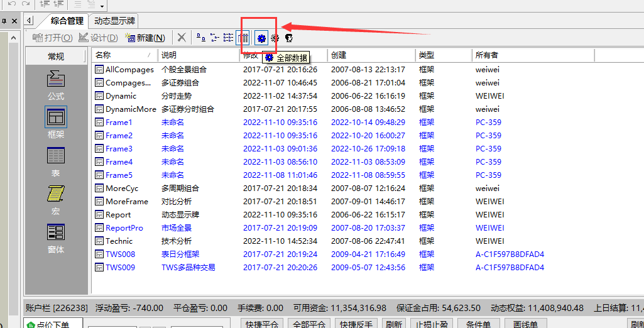Select the MoreFrame row name
The image size is (644, 328).
[127, 202]
